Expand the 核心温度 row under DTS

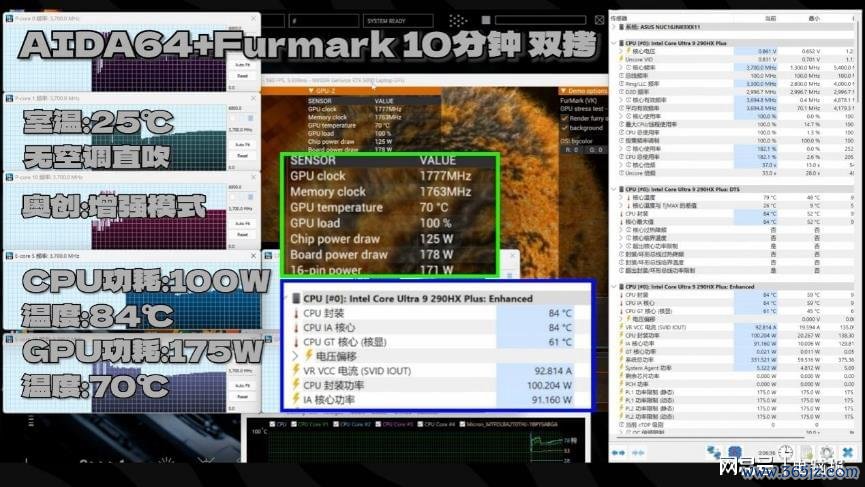pos(621,197)
